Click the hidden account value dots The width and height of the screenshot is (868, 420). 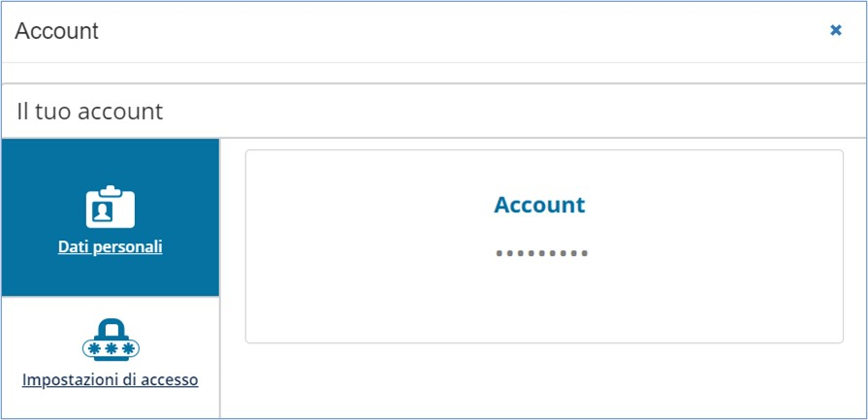(x=541, y=253)
